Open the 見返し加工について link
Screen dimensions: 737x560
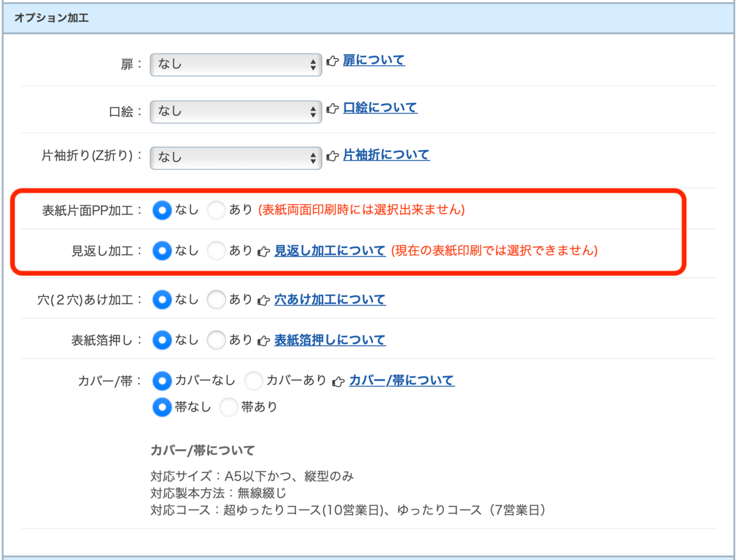coord(330,251)
